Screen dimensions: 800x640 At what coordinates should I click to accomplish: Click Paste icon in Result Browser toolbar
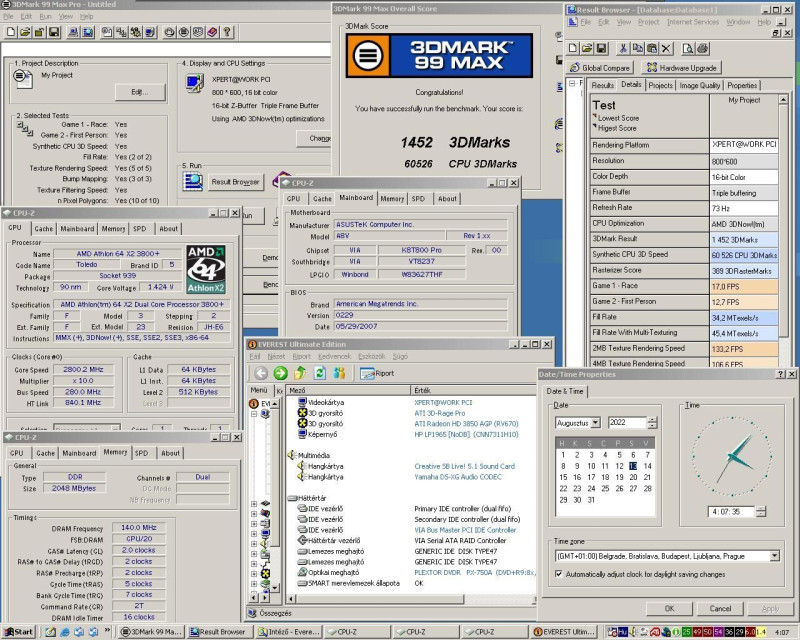coord(652,48)
